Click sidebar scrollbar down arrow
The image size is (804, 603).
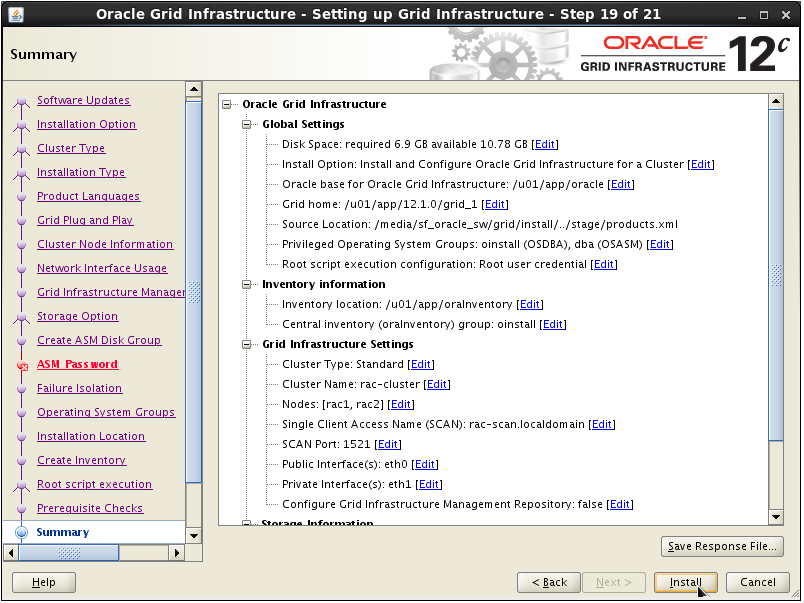point(194,536)
